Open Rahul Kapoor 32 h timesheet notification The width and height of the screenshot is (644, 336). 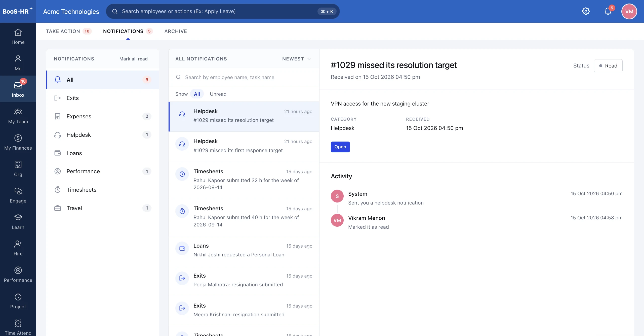244,180
